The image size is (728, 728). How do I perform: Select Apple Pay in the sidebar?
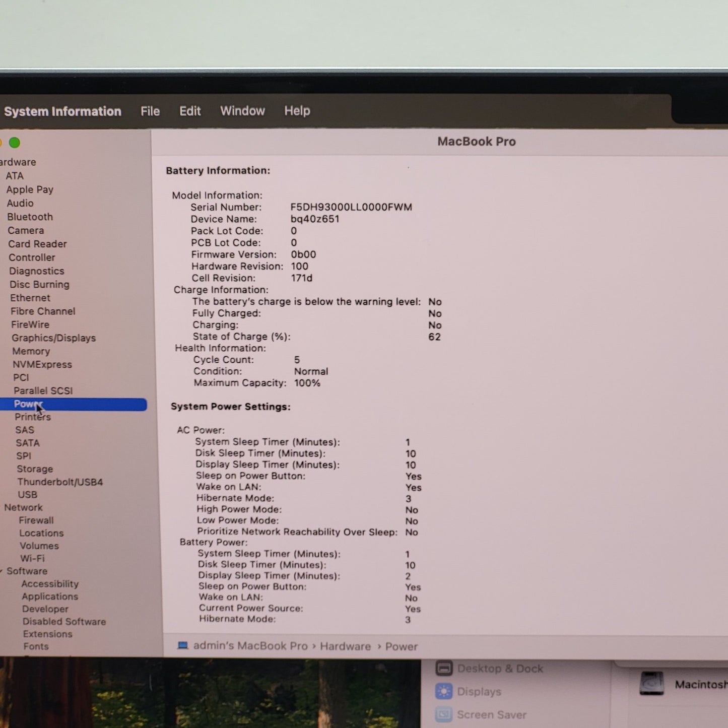click(x=30, y=189)
